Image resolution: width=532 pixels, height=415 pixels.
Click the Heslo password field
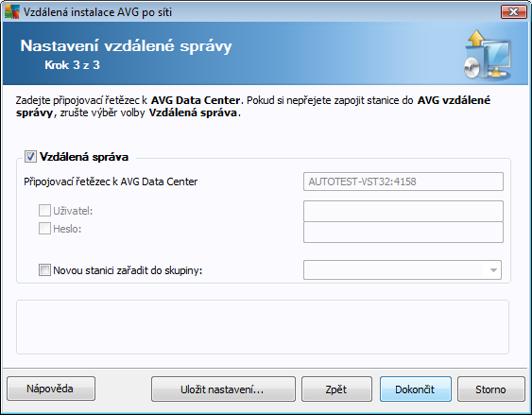pos(403,233)
